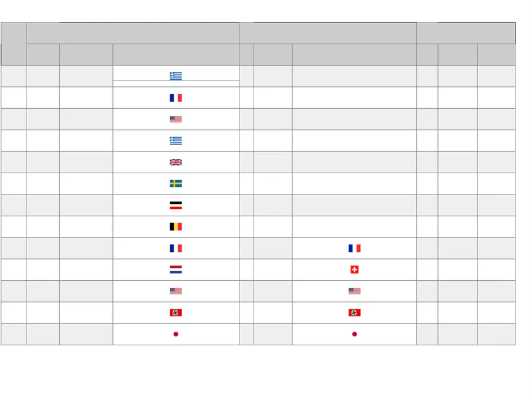This screenshot has width=532, height=399.
Task: Select the US flag directly below the Swiss flag
Action: tap(354, 291)
